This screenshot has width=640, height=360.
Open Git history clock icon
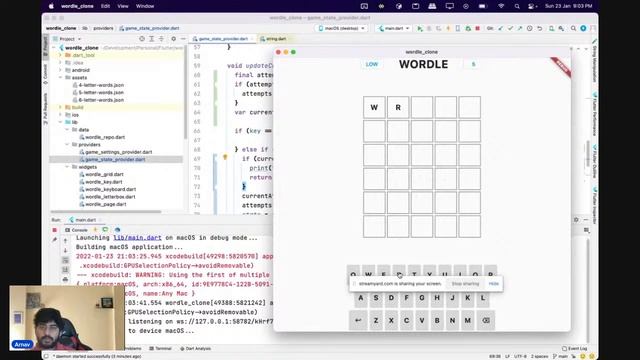(530, 29)
